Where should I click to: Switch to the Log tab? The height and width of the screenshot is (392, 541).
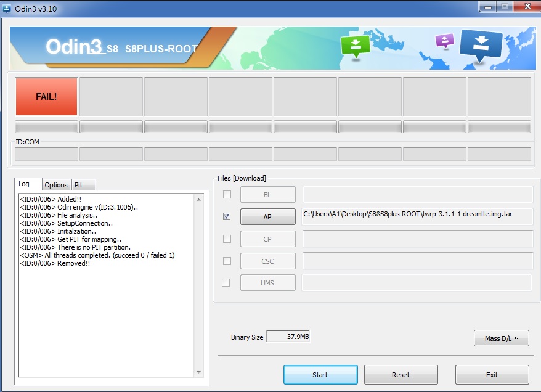coord(28,184)
